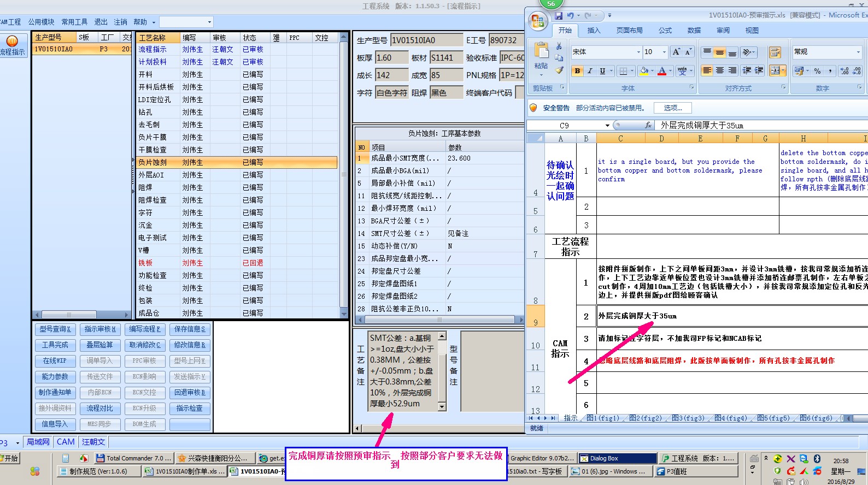Open the 插入 ribbon tab
The width and height of the screenshot is (868, 485).
[594, 31]
